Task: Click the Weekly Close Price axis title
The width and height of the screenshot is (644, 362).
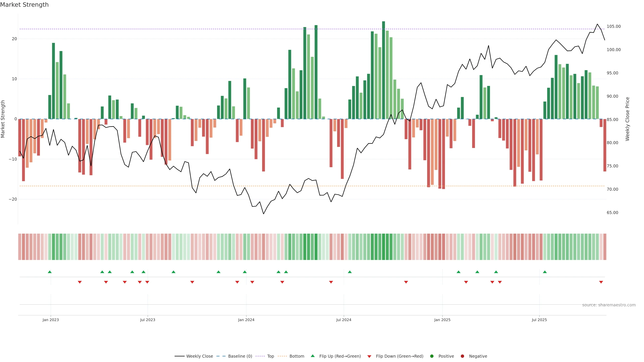Action: click(627, 119)
